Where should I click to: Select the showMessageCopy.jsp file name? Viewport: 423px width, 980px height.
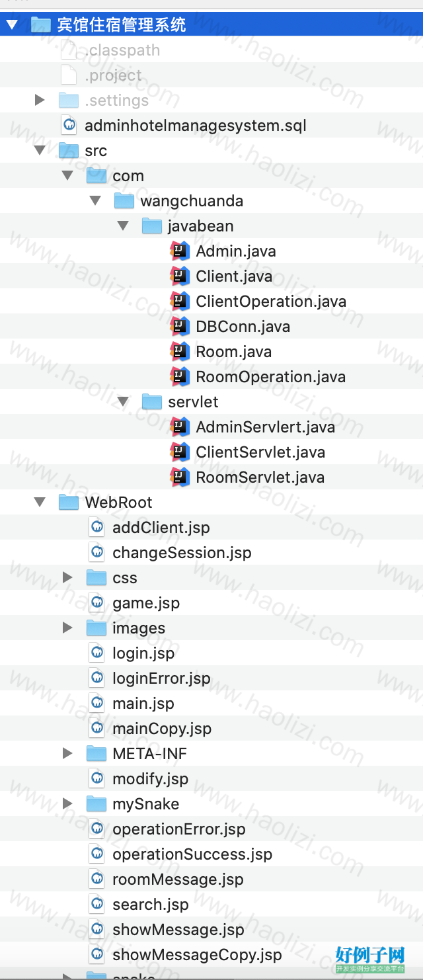click(x=197, y=955)
